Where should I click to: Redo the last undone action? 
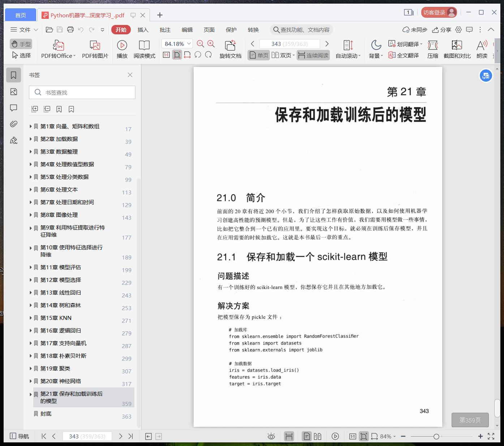(92, 30)
